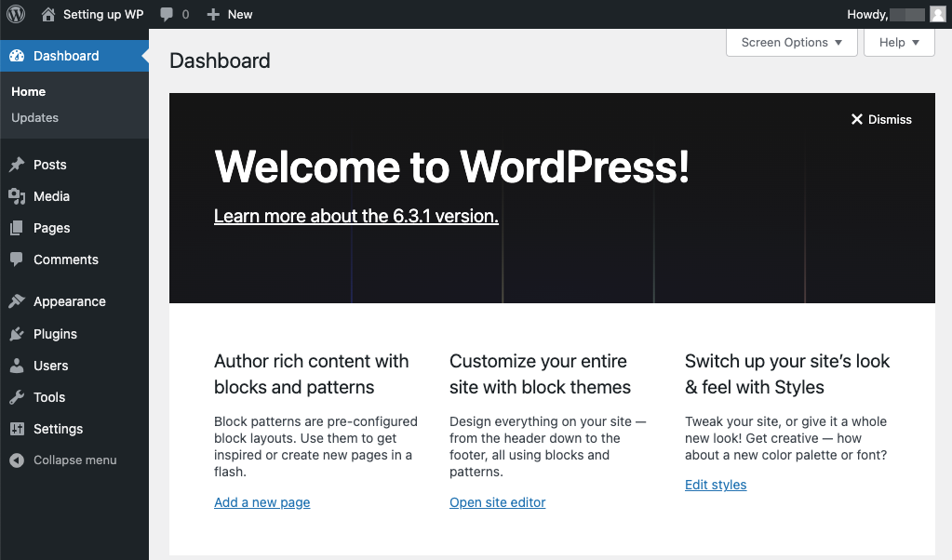Image resolution: width=952 pixels, height=560 pixels.
Task: Open the Pages menu
Action: 74,228
